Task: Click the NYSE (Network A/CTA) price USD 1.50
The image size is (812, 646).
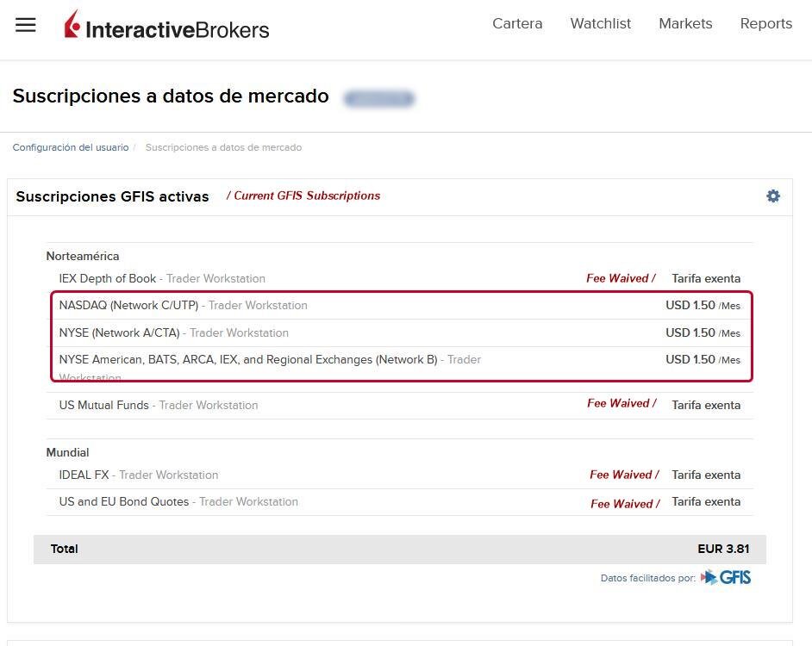Action: (703, 332)
